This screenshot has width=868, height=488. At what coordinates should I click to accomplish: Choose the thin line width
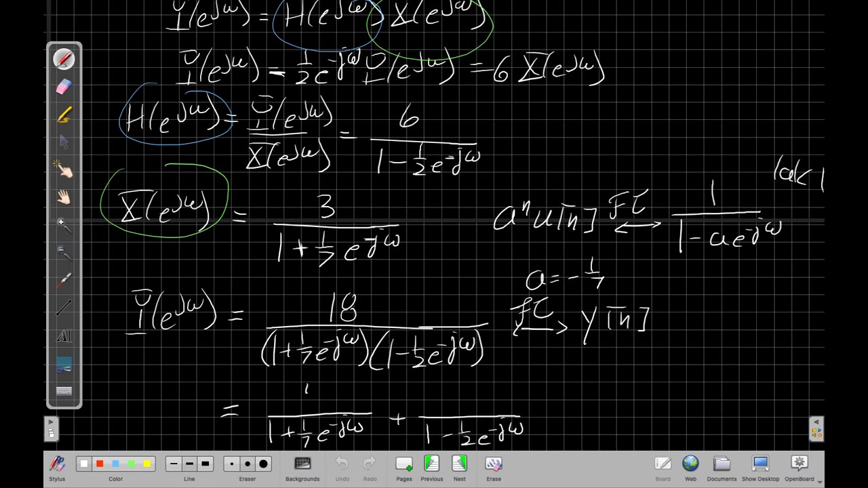174,464
